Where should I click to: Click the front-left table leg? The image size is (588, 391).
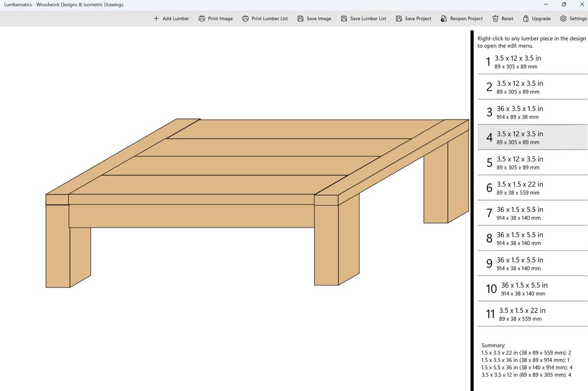coord(58,245)
